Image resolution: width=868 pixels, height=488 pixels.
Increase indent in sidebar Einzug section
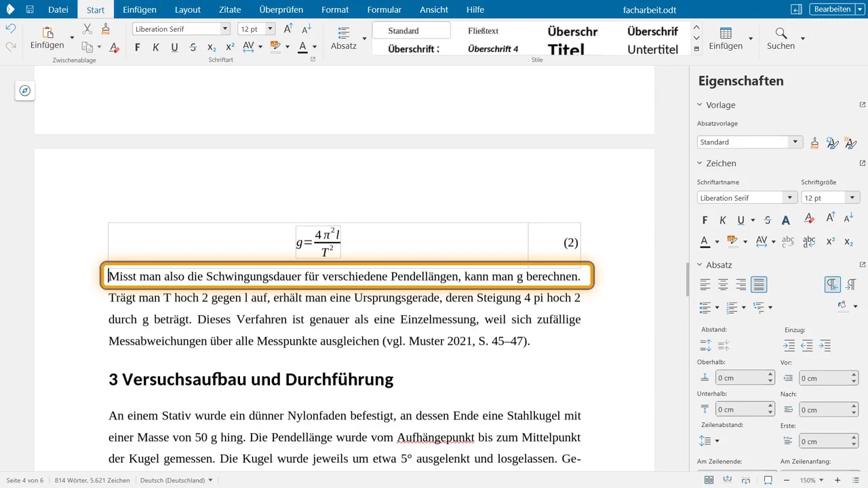click(x=789, y=346)
